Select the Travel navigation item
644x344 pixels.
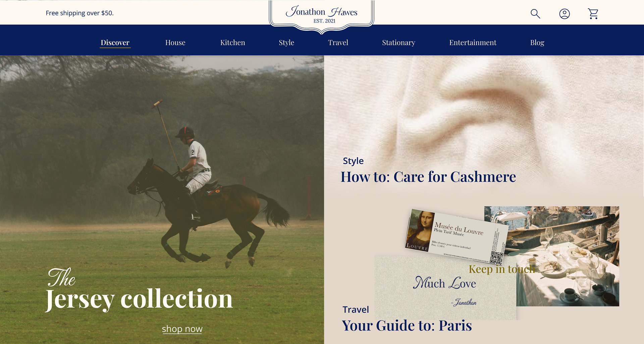point(338,43)
